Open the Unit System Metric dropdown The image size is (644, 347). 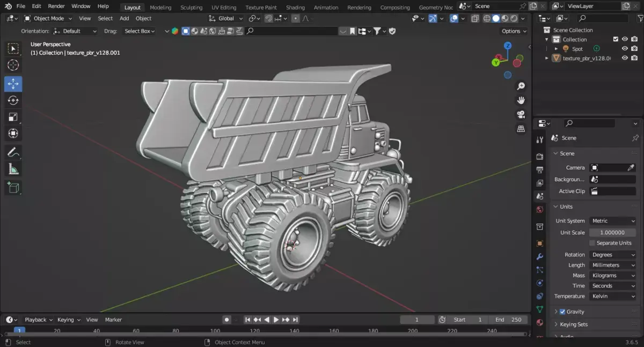(613, 221)
